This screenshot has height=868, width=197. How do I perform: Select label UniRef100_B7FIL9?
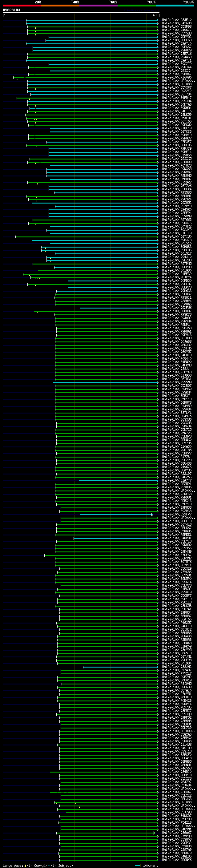pos(177,233)
